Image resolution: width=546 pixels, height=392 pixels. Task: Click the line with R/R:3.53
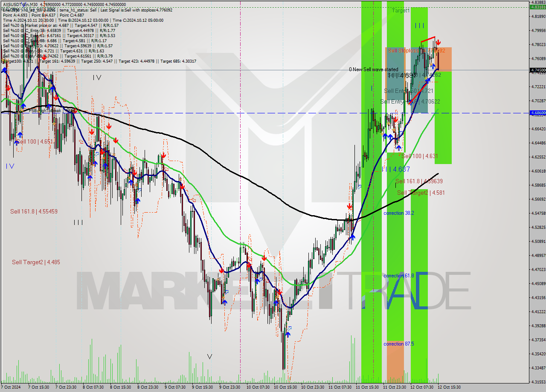coord(59,35)
